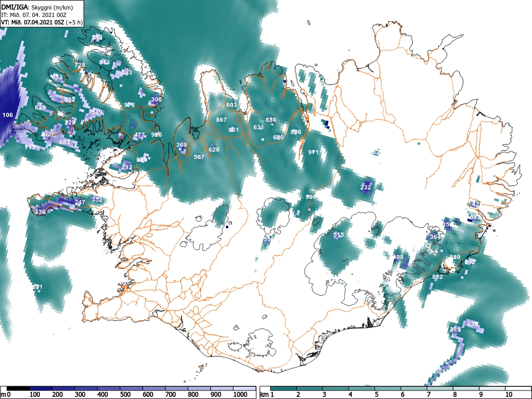Click the '803' visibility value on the map
Image resolution: width=532 pixels, height=399 pixels.
(231, 104)
